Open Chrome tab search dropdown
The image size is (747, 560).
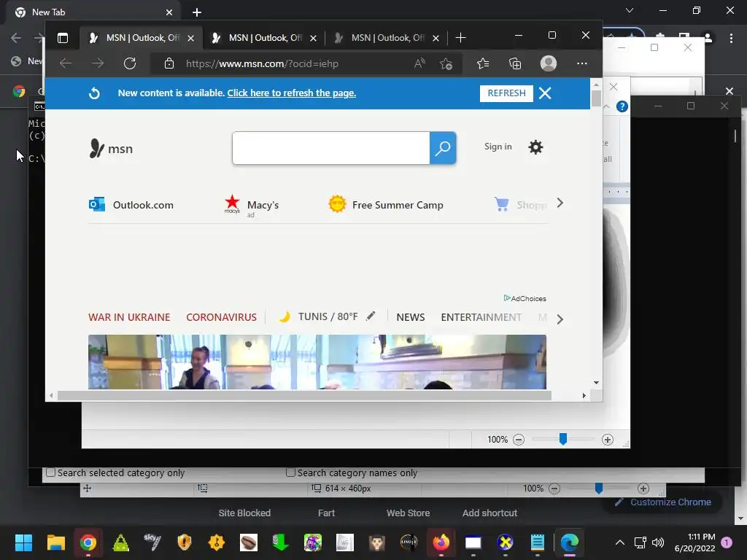click(630, 10)
